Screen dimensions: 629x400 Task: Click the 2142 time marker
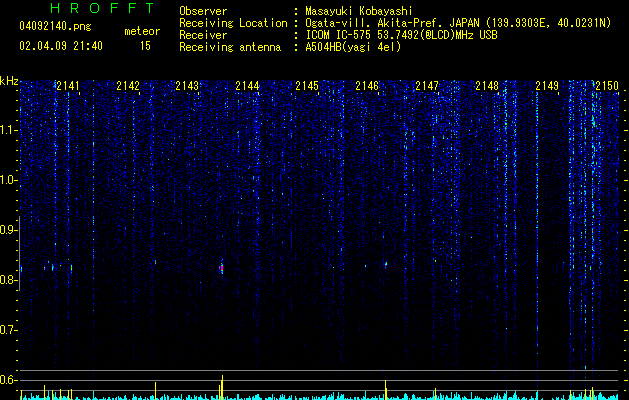(128, 85)
